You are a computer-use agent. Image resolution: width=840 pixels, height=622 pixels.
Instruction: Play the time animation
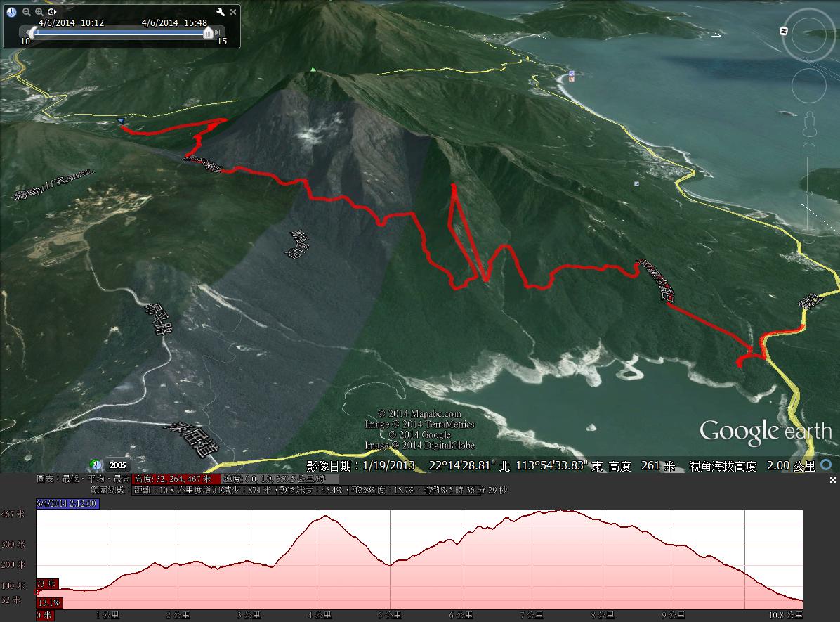tap(52, 12)
